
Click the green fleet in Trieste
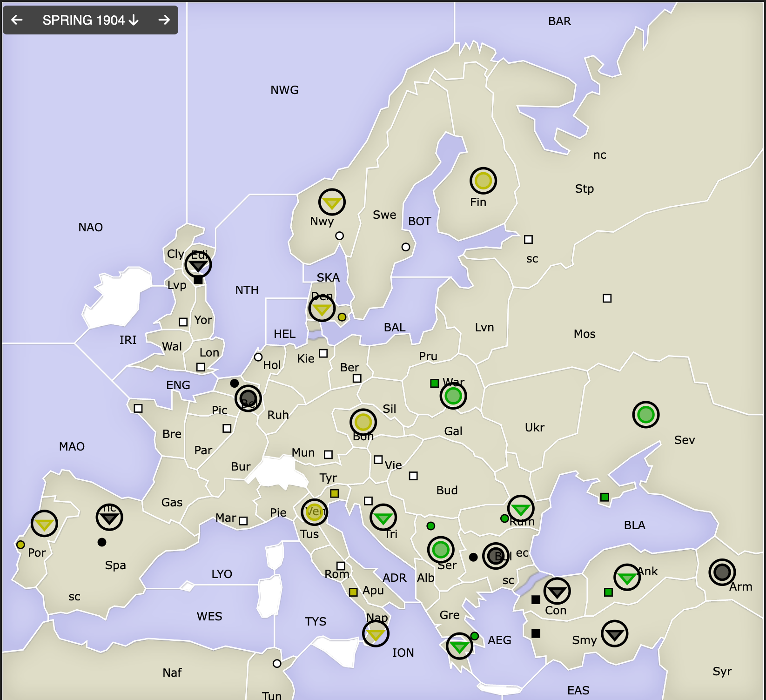point(383,517)
